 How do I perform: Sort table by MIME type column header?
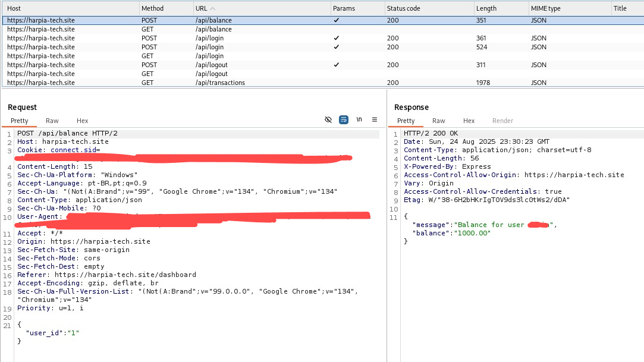click(x=569, y=8)
